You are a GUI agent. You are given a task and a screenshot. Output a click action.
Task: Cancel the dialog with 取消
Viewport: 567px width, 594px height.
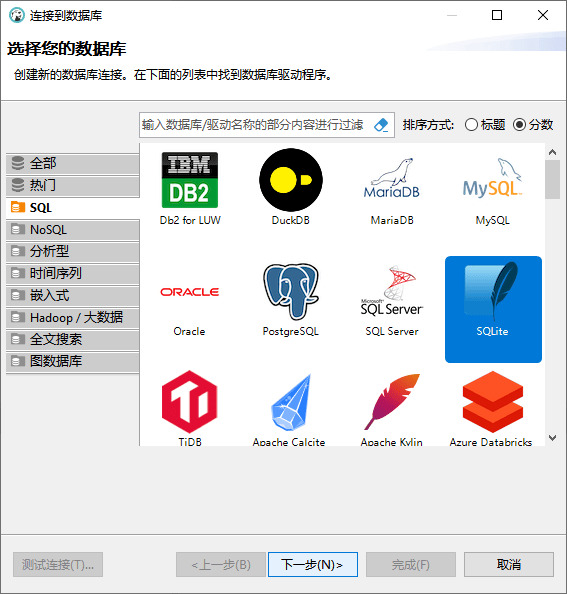[509, 564]
